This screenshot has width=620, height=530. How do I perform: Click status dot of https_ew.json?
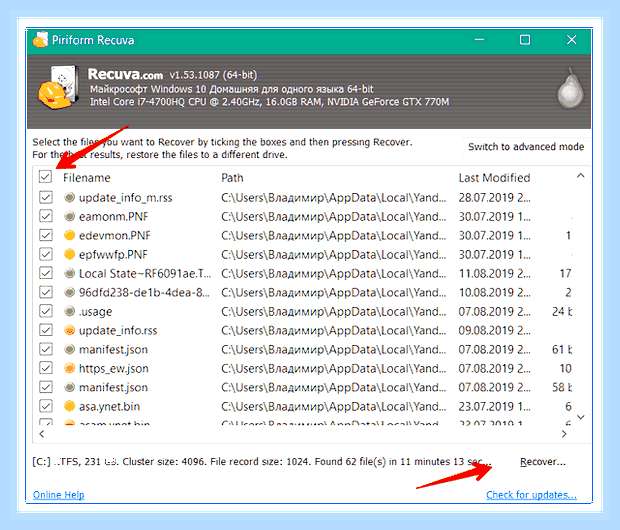coord(70,368)
